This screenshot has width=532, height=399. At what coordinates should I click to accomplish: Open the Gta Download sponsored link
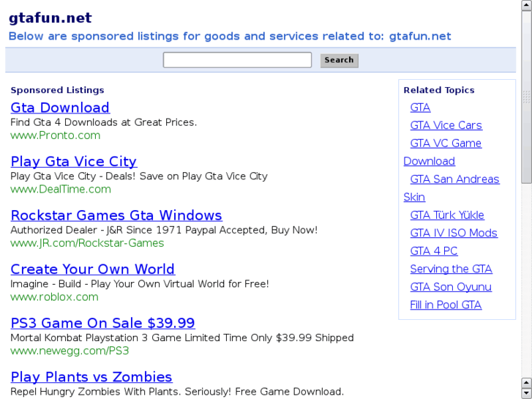(60, 108)
